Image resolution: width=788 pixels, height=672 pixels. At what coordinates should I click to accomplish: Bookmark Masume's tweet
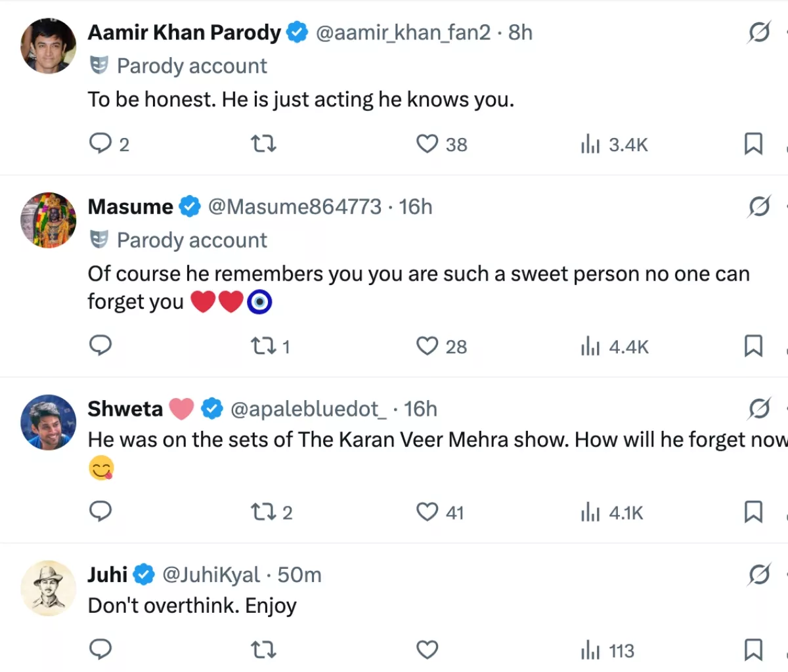pyautogui.click(x=753, y=346)
